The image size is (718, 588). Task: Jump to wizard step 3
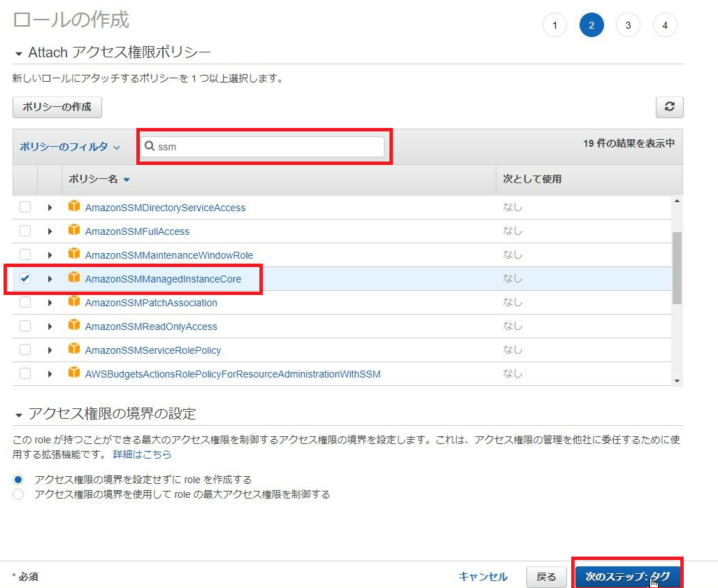(628, 25)
